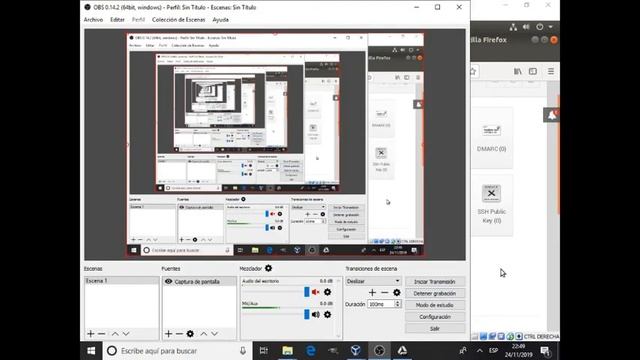Click the Salir button
Viewport: 640px width, 360px height.
[435, 329]
